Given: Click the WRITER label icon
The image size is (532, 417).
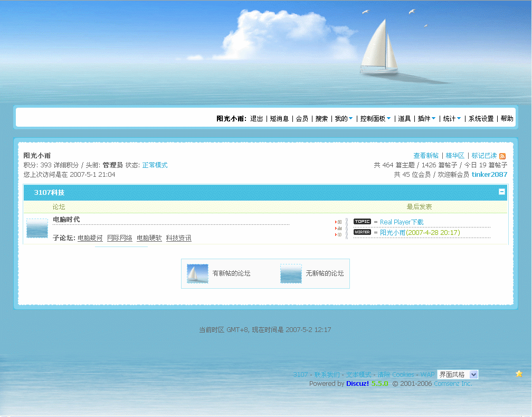Looking at the screenshot, I should tap(363, 232).
